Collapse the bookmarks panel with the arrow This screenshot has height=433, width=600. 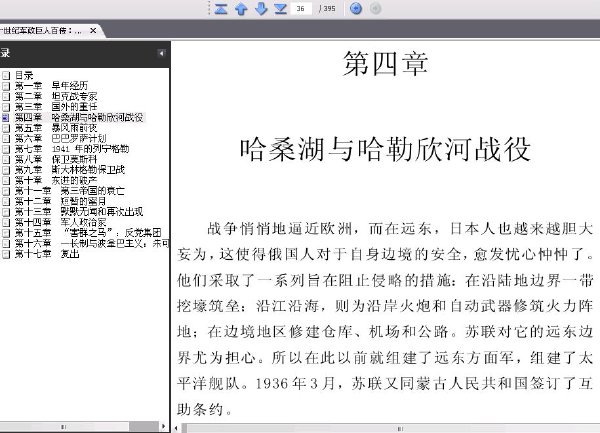161,53
